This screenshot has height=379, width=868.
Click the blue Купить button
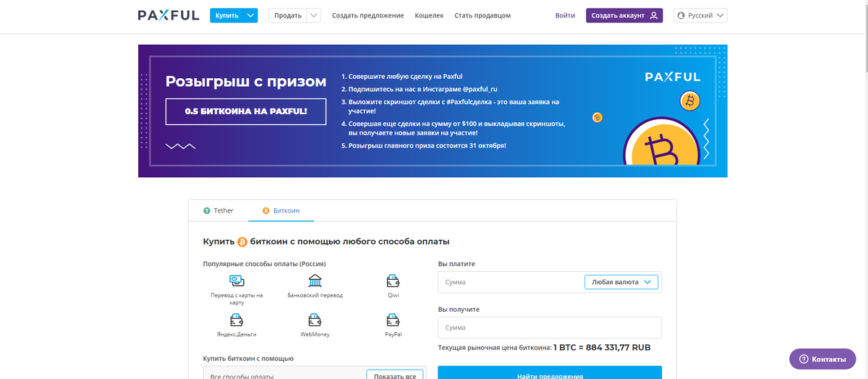click(227, 15)
